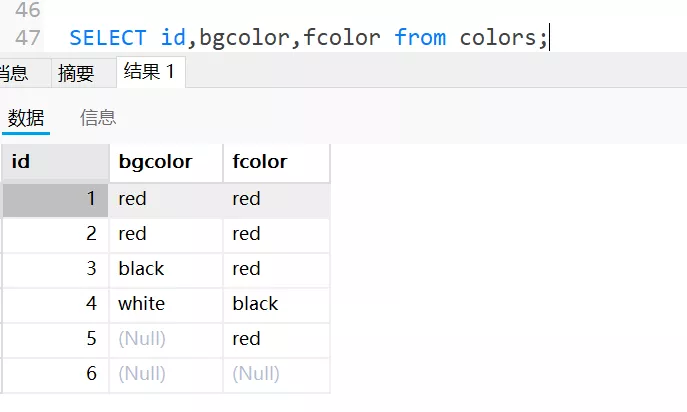Switch to the 摘要 tab
This screenshot has width=687, height=412.
pyautogui.click(x=76, y=72)
